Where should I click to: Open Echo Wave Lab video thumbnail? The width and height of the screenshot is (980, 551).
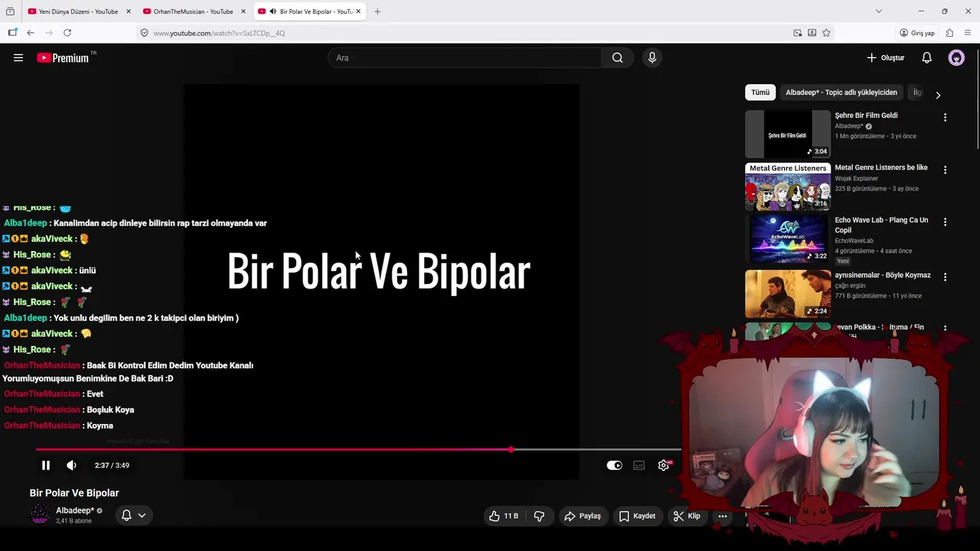(788, 239)
